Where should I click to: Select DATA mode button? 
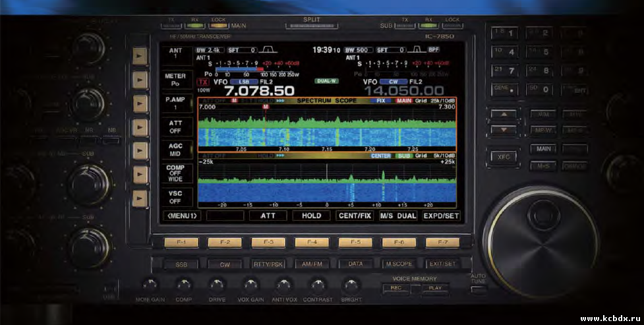[355, 264]
